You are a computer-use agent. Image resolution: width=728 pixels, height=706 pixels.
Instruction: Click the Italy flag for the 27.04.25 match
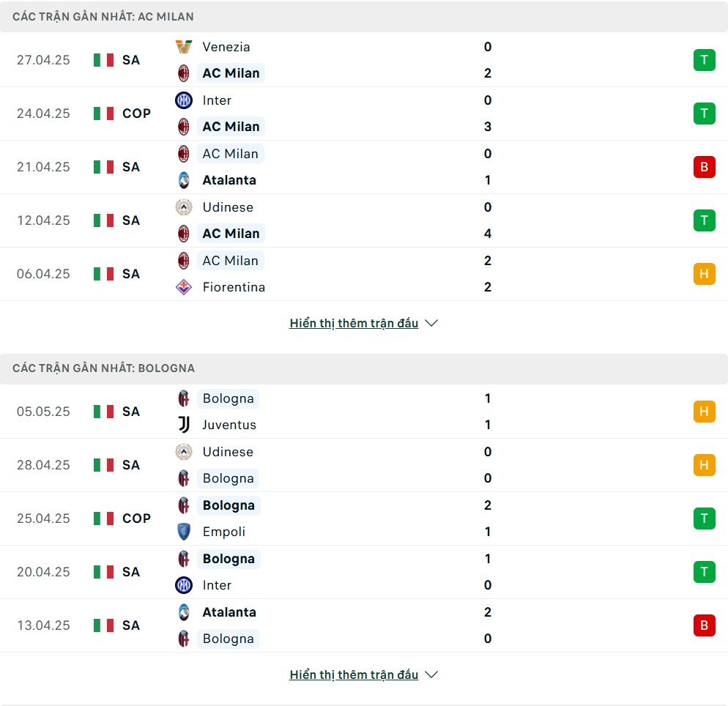tap(103, 60)
